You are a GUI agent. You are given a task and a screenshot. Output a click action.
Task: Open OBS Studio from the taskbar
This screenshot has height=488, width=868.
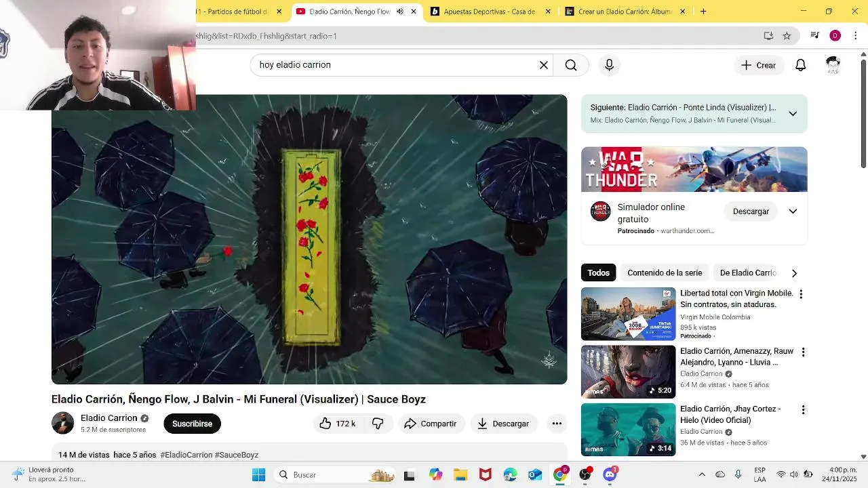585,474
